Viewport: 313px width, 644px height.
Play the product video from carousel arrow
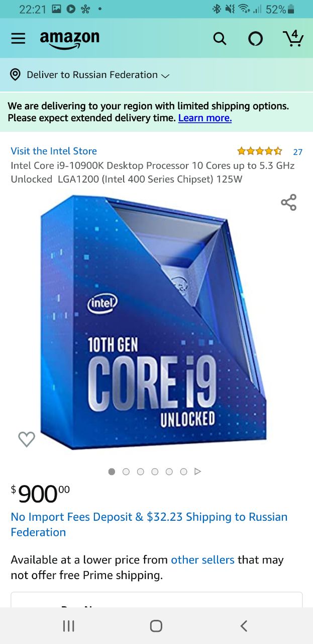[x=198, y=471]
